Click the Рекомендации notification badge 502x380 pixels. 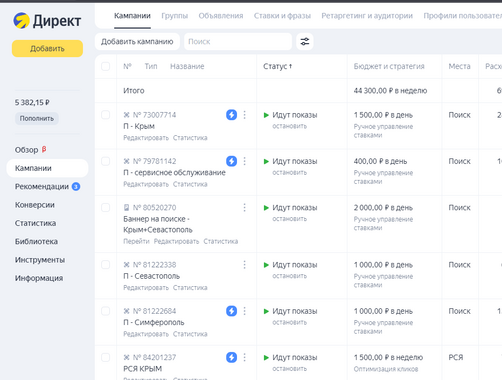coord(76,186)
